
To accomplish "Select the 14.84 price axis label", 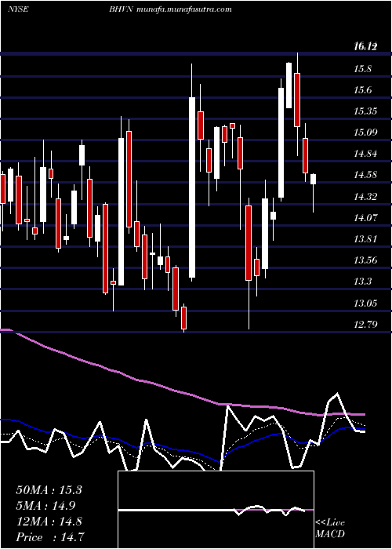I will [365, 154].
